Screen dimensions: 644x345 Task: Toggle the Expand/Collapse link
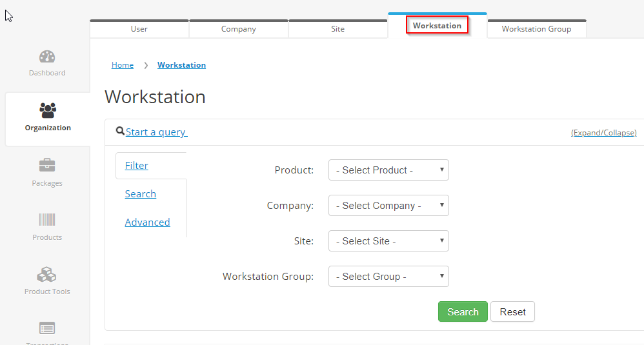(x=604, y=132)
